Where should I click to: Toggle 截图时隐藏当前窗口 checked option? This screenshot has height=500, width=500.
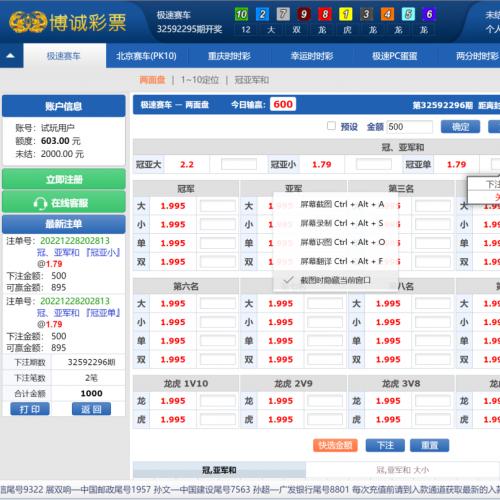[335, 280]
